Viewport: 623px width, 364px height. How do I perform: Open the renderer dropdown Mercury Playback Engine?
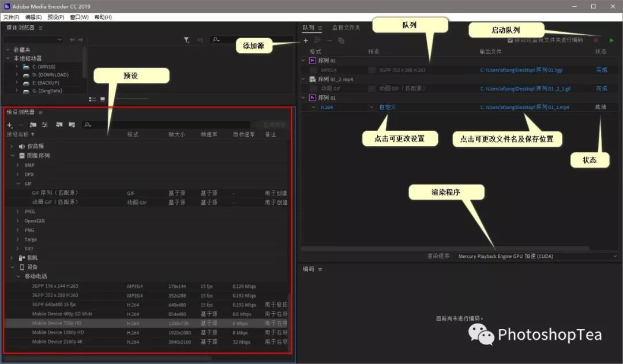point(536,256)
